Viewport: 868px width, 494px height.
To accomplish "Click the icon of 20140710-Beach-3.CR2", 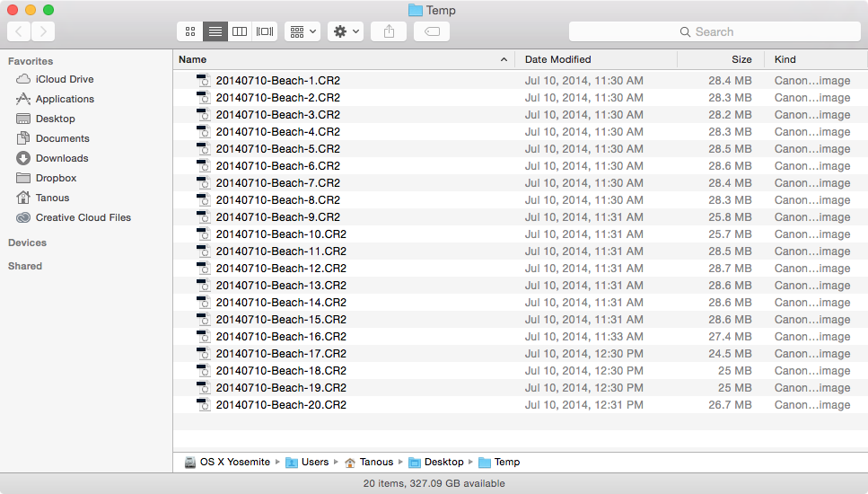I will tap(204, 115).
